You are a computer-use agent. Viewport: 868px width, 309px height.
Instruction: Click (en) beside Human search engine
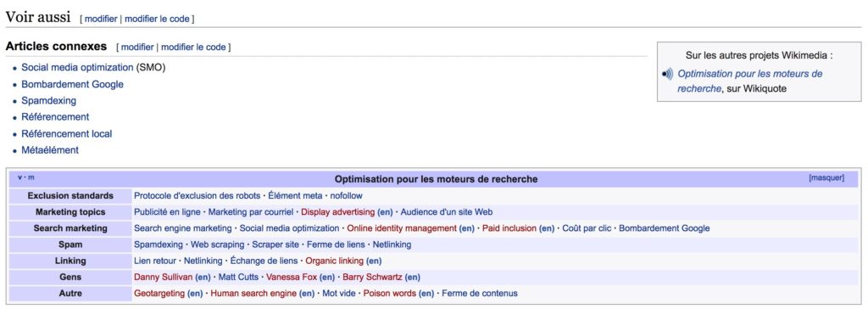(x=307, y=293)
